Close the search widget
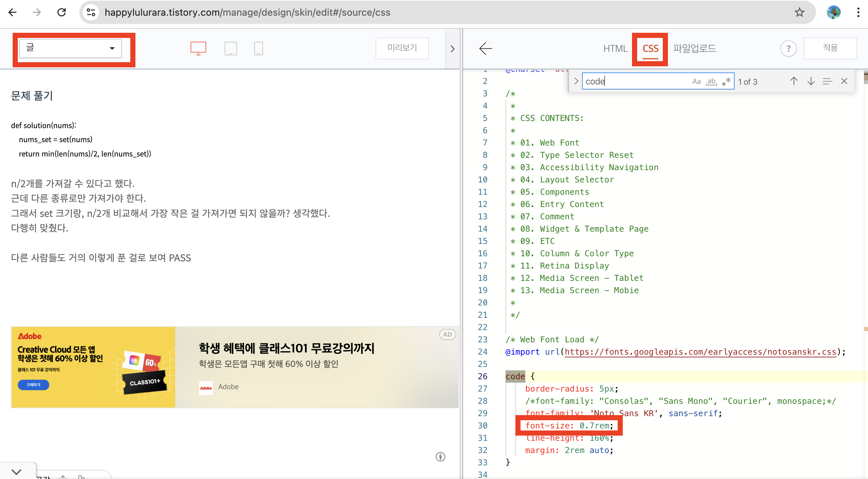The width and height of the screenshot is (868, 479). click(x=844, y=81)
